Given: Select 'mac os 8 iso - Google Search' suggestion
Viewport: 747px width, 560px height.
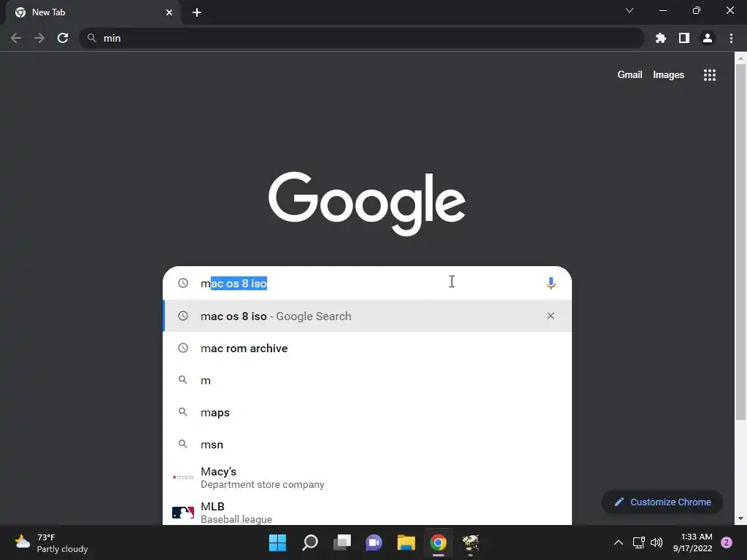Looking at the screenshot, I should [367, 316].
